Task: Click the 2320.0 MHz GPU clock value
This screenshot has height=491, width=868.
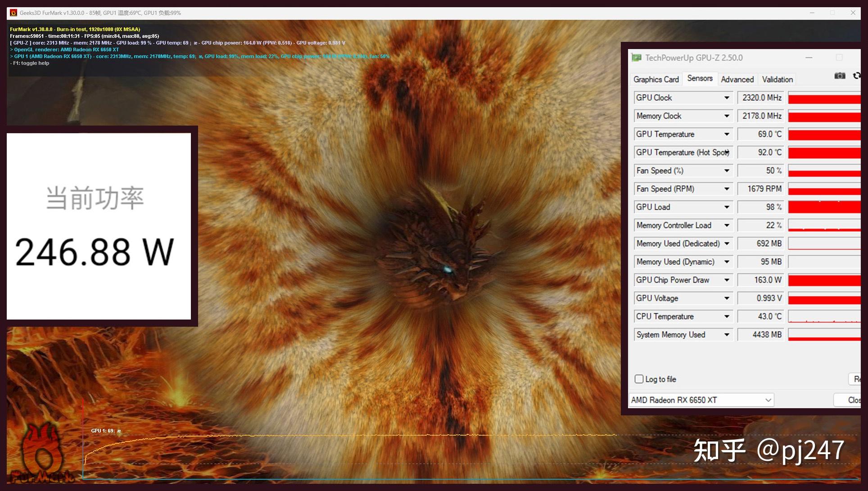Action: click(x=762, y=98)
